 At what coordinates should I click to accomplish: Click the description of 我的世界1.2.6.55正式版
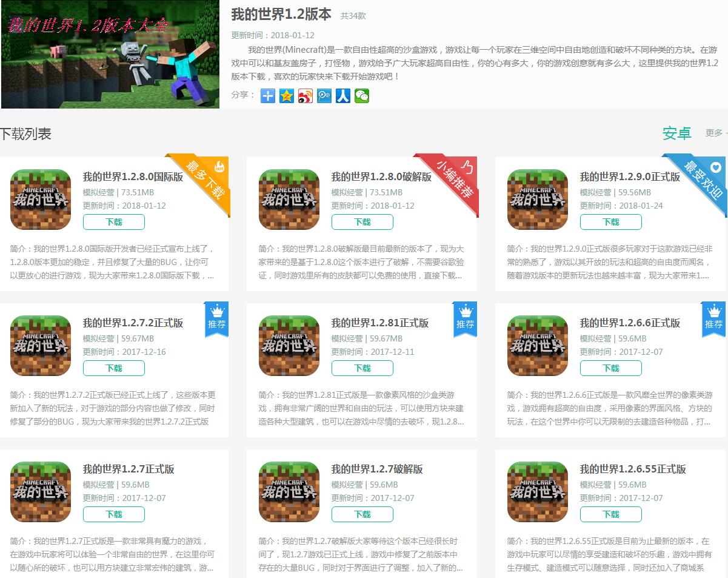click(610, 554)
